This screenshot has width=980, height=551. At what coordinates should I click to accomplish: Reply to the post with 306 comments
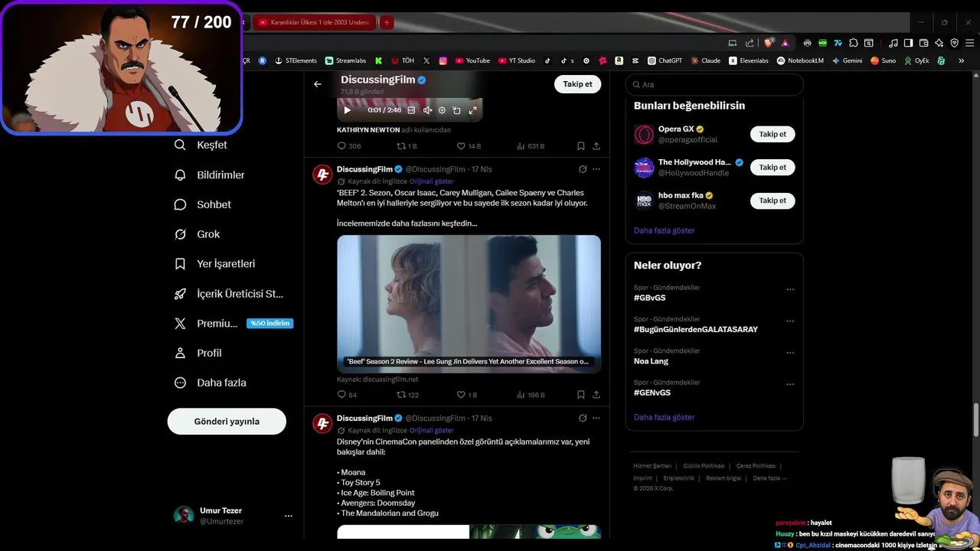[349, 145]
